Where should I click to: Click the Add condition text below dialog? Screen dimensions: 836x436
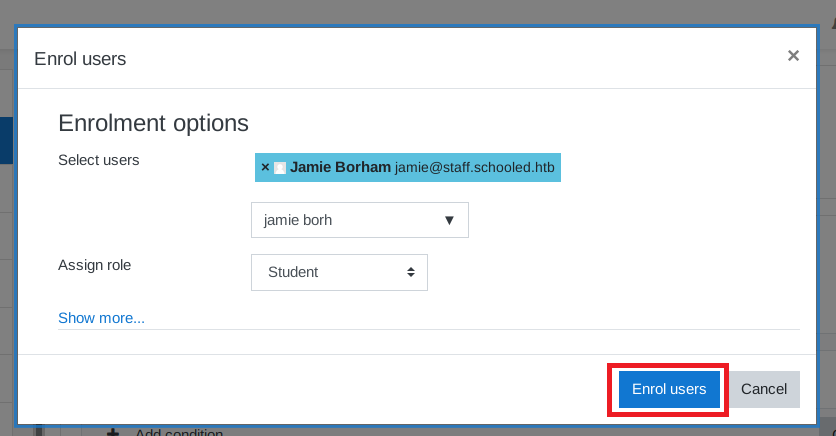click(x=178, y=432)
